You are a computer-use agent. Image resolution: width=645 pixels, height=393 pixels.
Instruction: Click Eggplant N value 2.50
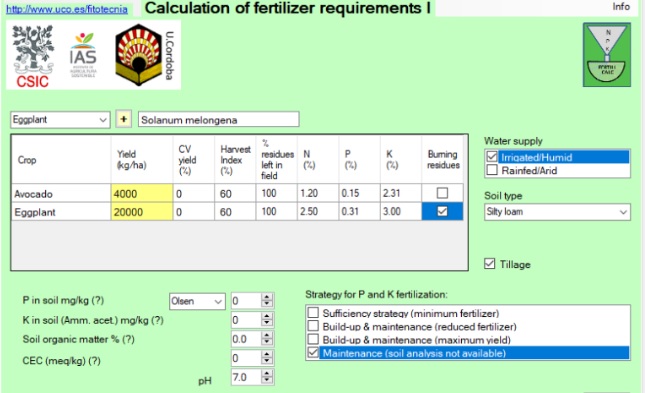[x=318, y=212]
